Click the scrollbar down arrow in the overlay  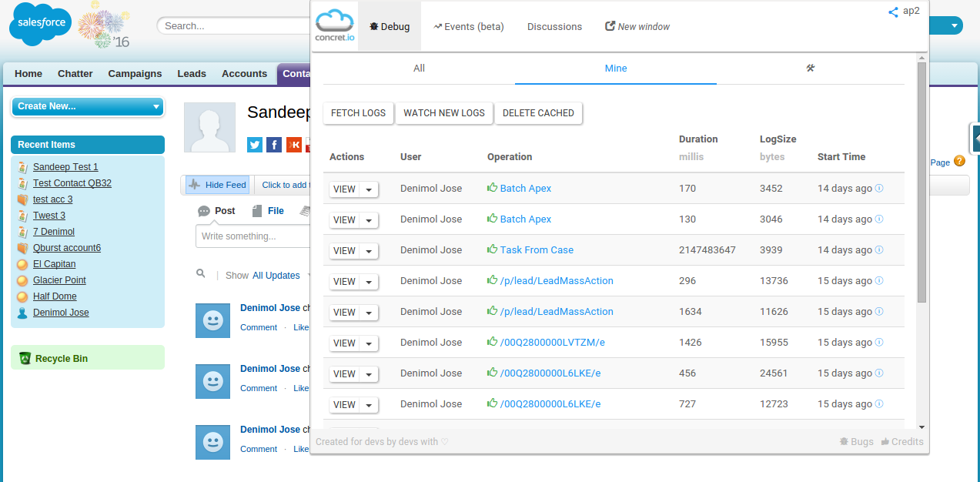coord(922,427)
